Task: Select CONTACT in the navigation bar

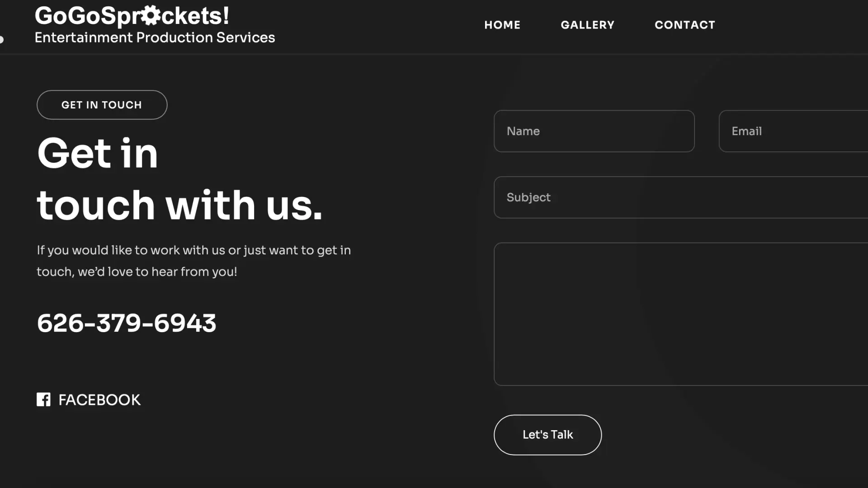Action: (685, 25)
